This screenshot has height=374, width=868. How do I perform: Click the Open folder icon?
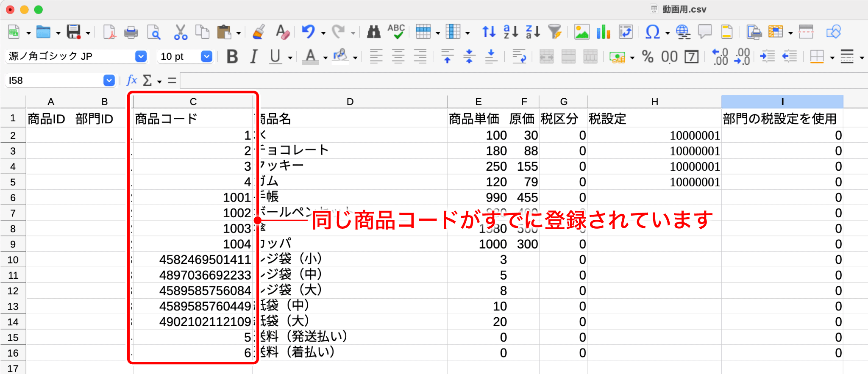[43, 32]
